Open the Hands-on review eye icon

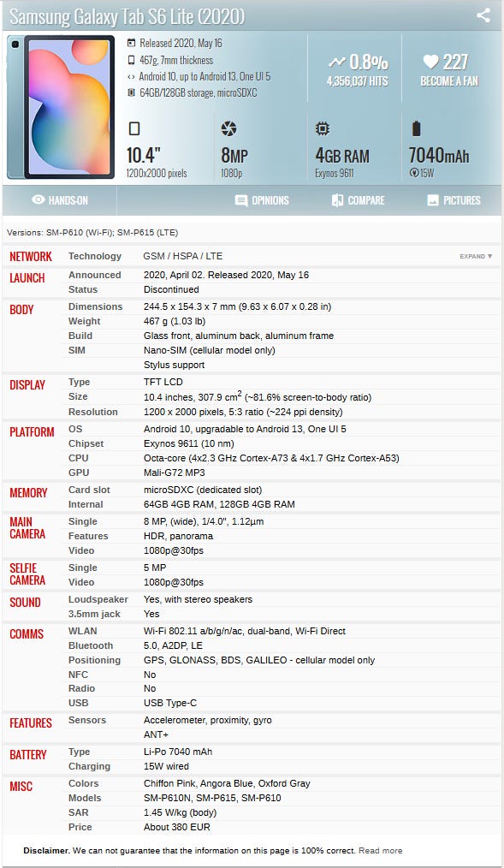39,199
